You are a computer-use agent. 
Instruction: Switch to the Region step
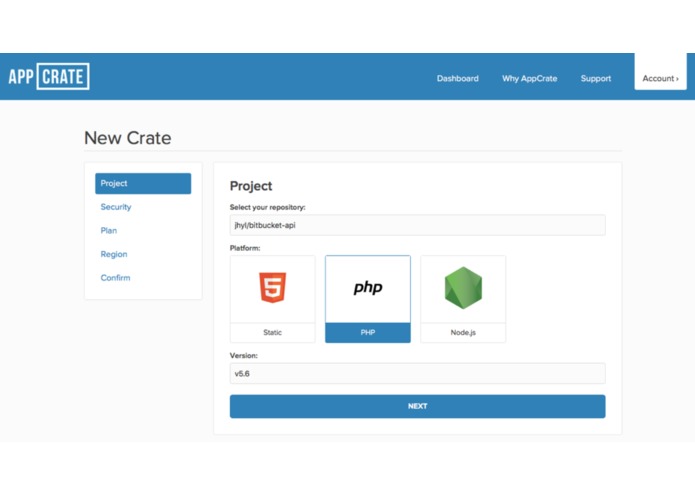114,254
